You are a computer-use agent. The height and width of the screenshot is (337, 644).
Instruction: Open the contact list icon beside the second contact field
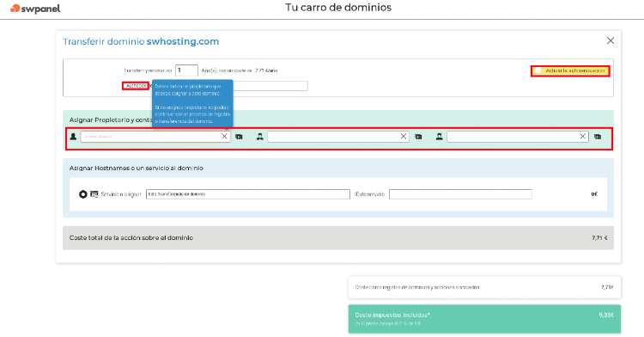(x=418, y=137)
